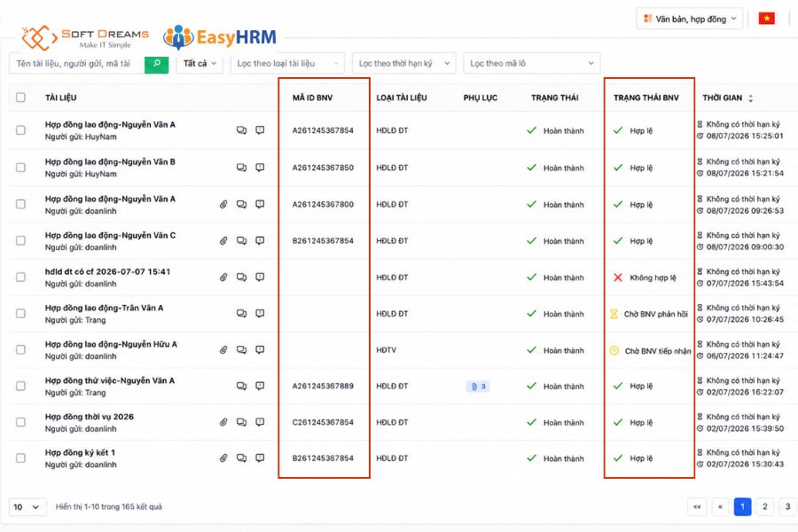Click comment note icon for Nguyễn Hữu A contract
The image size is (798, 532).
[x=260, y=349]
